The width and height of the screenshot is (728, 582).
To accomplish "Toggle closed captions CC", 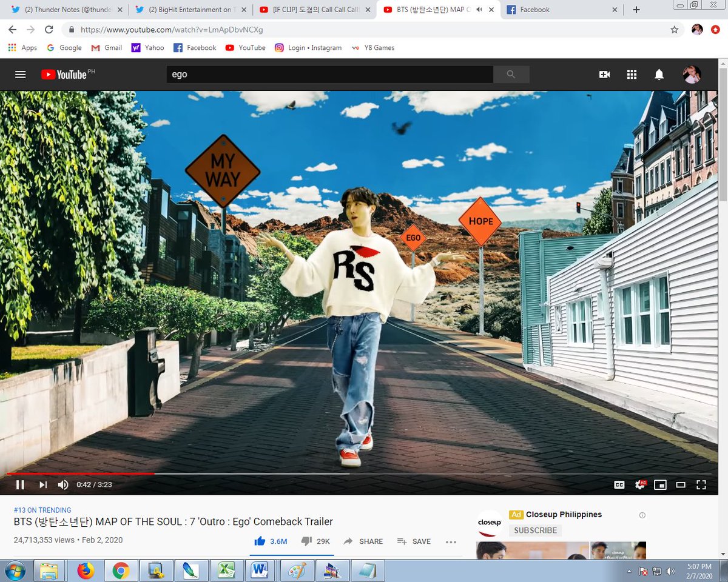I will click(619, 484).
